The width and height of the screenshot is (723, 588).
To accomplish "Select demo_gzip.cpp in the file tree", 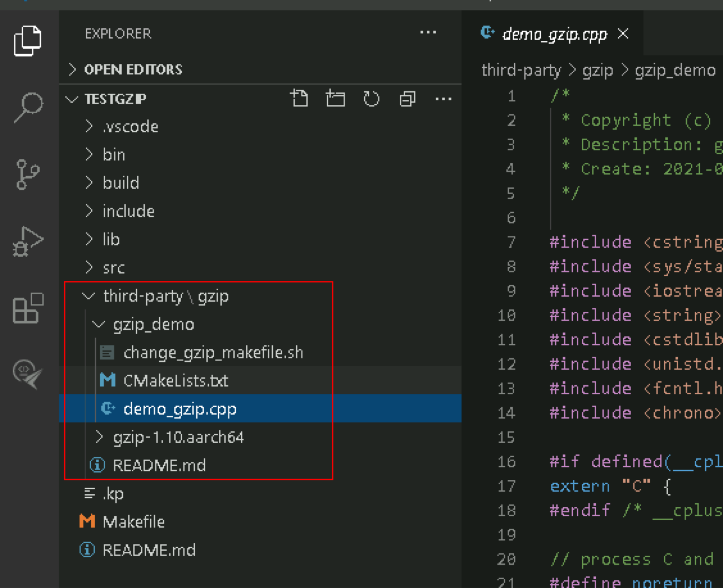I will (260, 409).
